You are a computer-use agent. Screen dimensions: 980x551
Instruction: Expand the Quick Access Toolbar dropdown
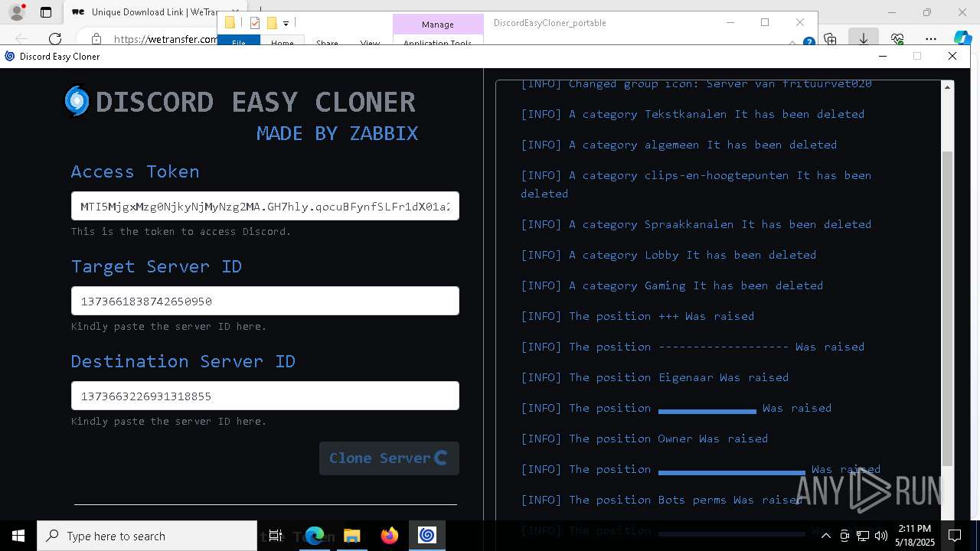pos(286,24)
